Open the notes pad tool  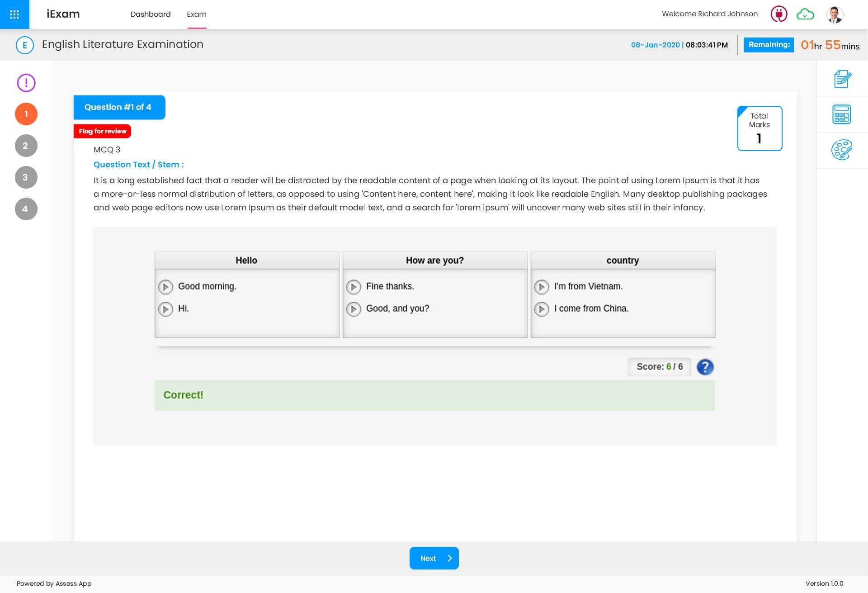pyautogui.click(x=842, y=79)
